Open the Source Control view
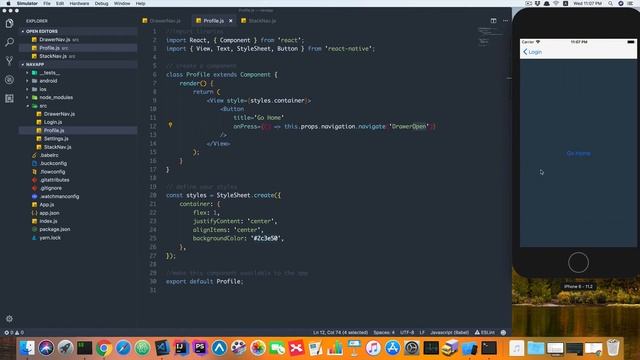This screenshot has height=360, width=640. point(9,61)
